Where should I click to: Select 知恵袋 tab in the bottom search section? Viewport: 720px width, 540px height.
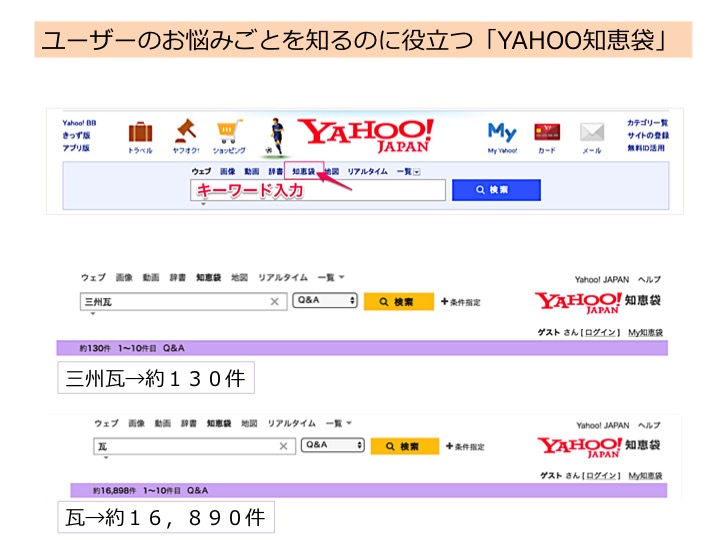click(x=219, y=423)
